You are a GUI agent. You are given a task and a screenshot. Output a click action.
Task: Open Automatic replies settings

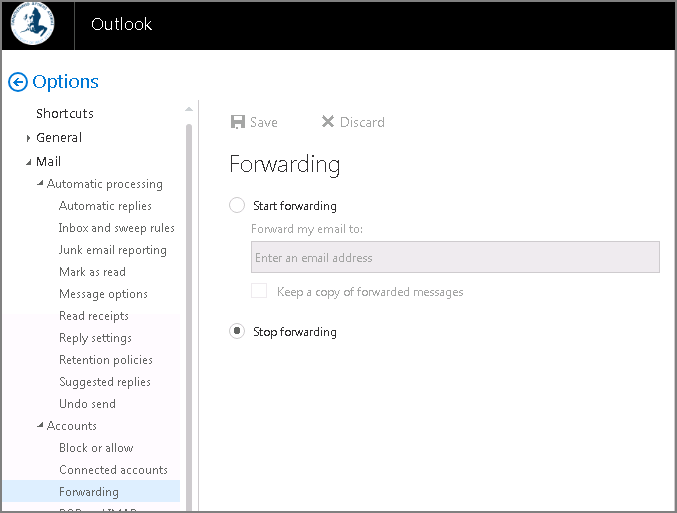pyautogui.click(x=105, y=206)
